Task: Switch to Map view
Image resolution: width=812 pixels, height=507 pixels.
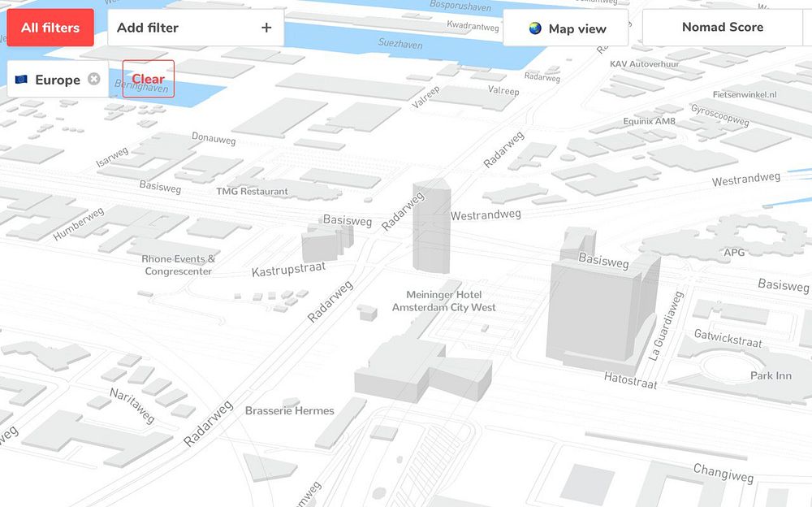Action: (565, 28)
